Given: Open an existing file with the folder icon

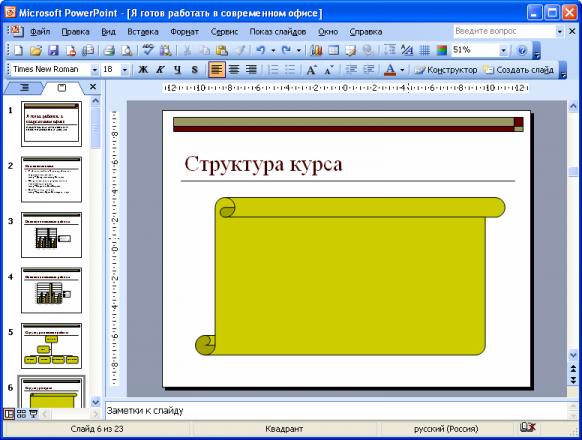Looking at the screenshot, I should point(36,50).
